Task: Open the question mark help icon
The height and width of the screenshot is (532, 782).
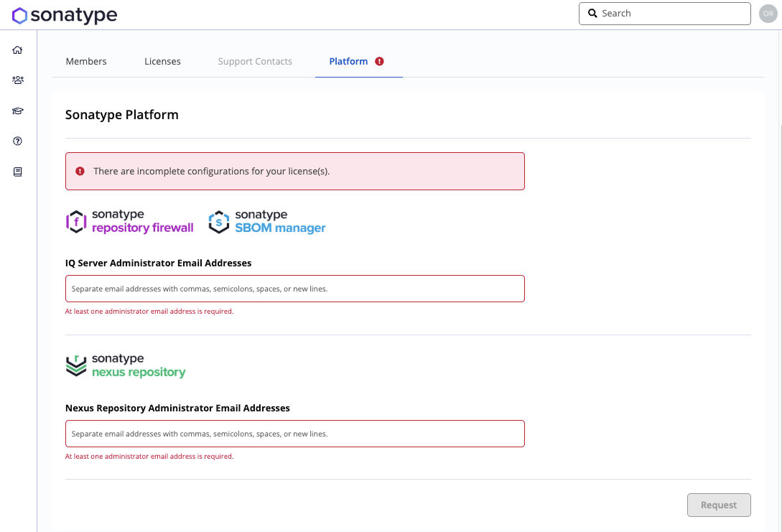Action: (x=17, y=141)
